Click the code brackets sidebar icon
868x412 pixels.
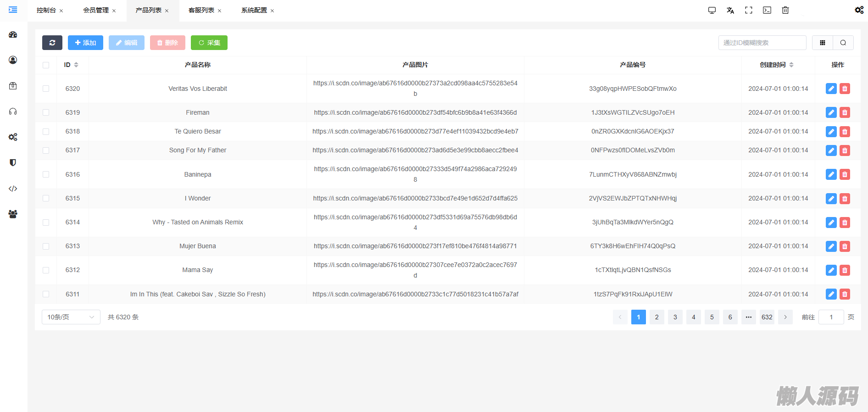pos(13,189)
